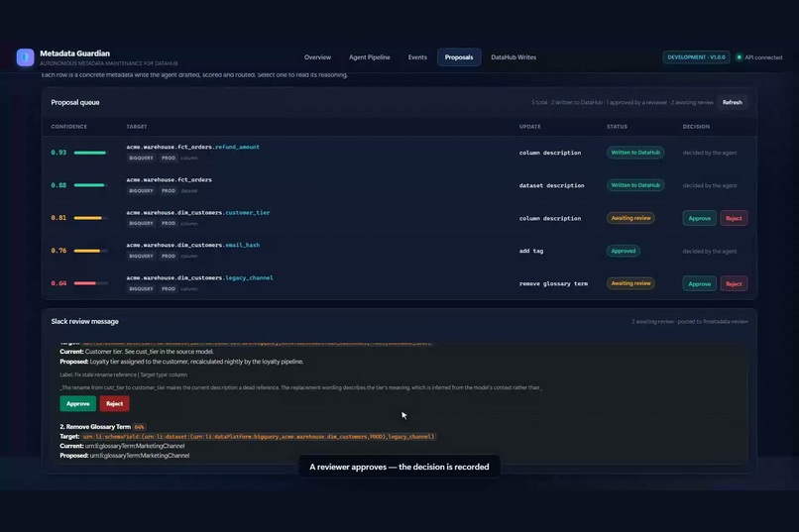Click the Slack review message panel title
The image size is (799, 532).
pos(84,322)
